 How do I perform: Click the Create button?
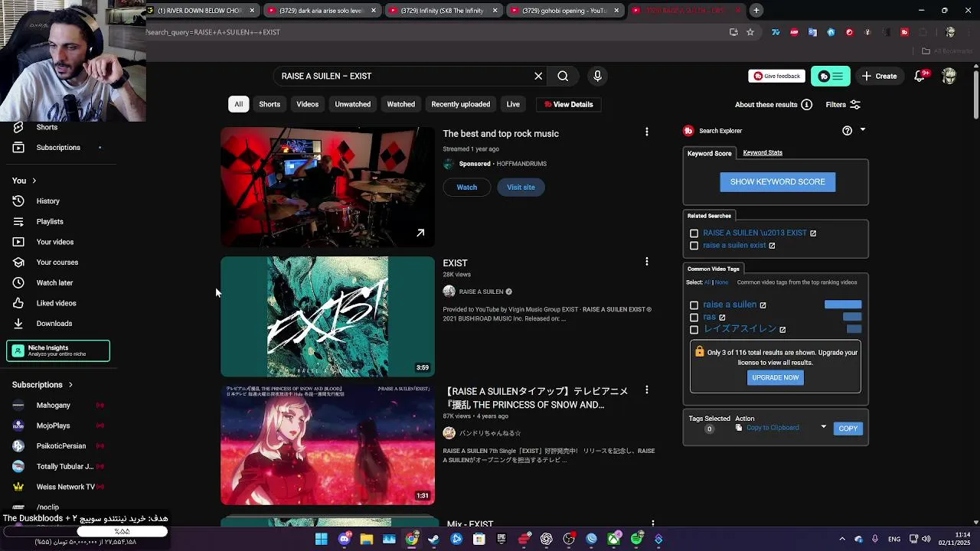click(x=879, y=76)
